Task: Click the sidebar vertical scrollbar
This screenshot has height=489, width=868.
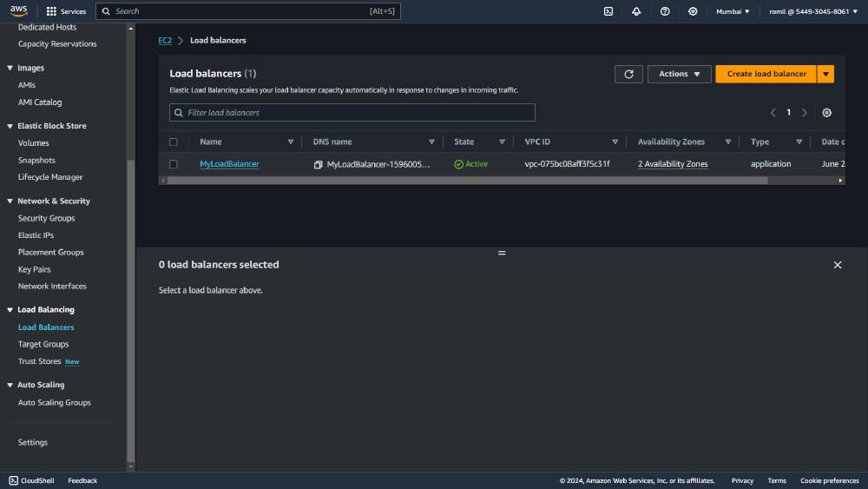Action: [131, 310]
